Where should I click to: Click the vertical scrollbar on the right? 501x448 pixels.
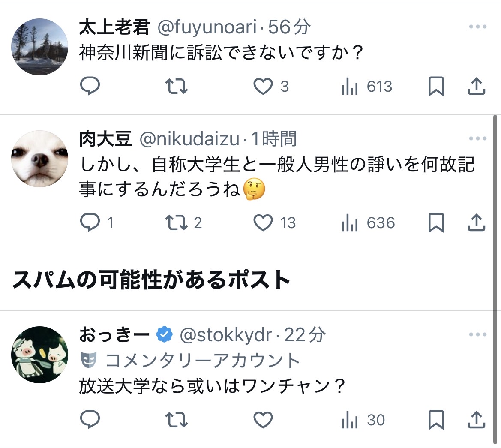point(495,214)
